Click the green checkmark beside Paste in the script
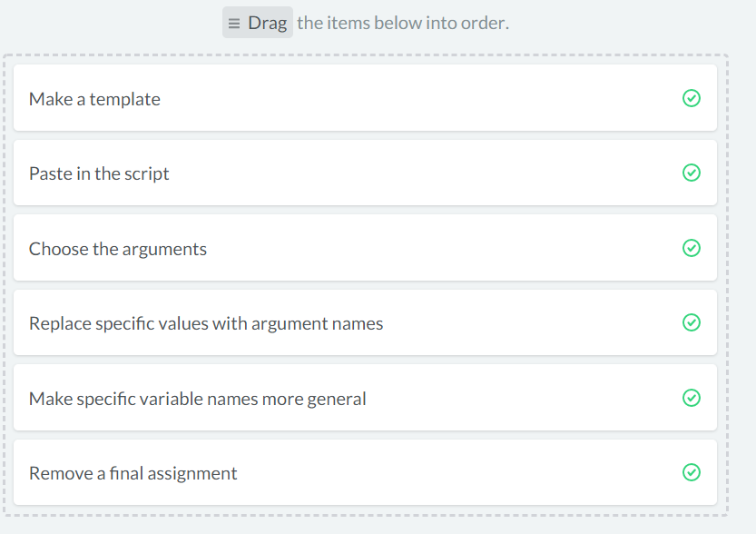 point(691,173)
